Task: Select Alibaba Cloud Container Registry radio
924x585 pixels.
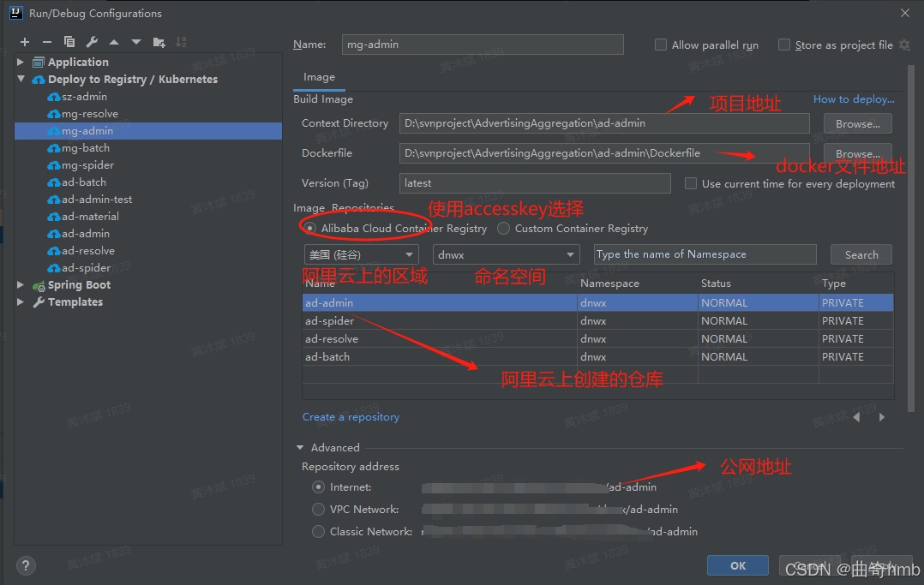Action: pyautogui.click(x=310, y=228)
